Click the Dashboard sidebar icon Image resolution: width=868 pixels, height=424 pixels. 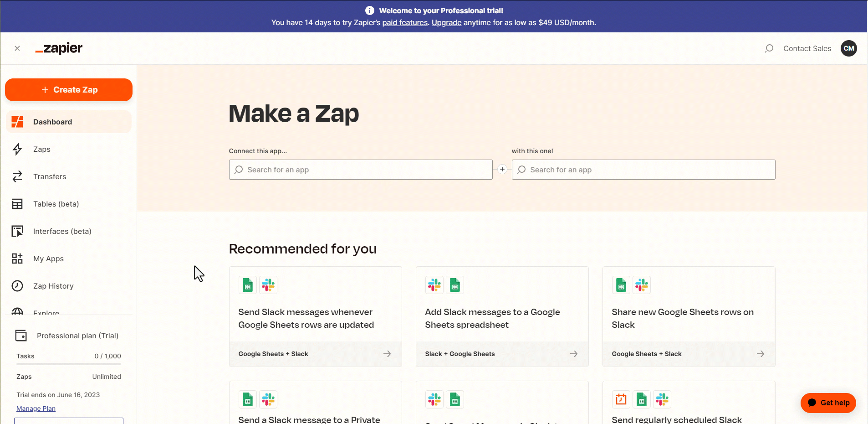pyautogui.click(x=17, y=122)
